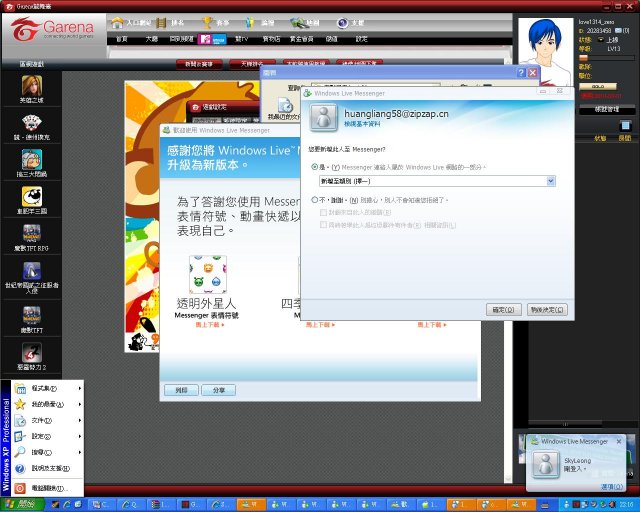
Task: Choose 電腦關機(U) in the Start menu
Action: point(47,488)
